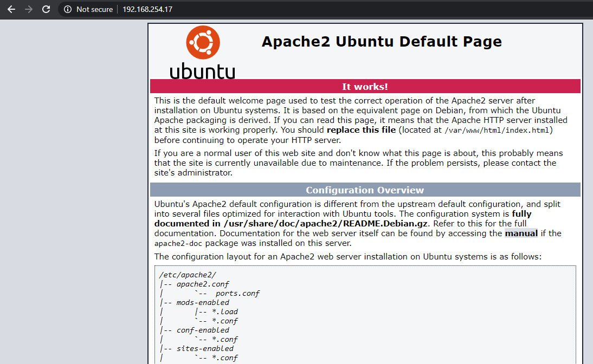
Task: Click "ports.conf" in the config tree
Action: coord(237,293)
